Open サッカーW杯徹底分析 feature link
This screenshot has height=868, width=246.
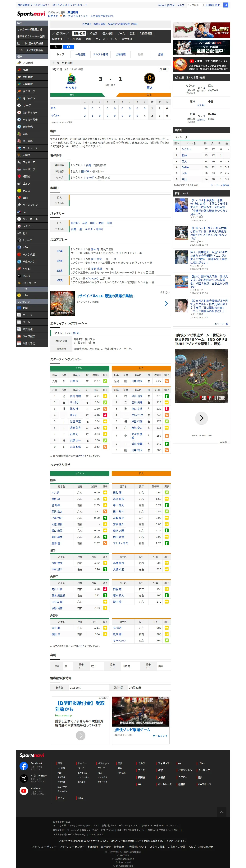tap(32, 30)
